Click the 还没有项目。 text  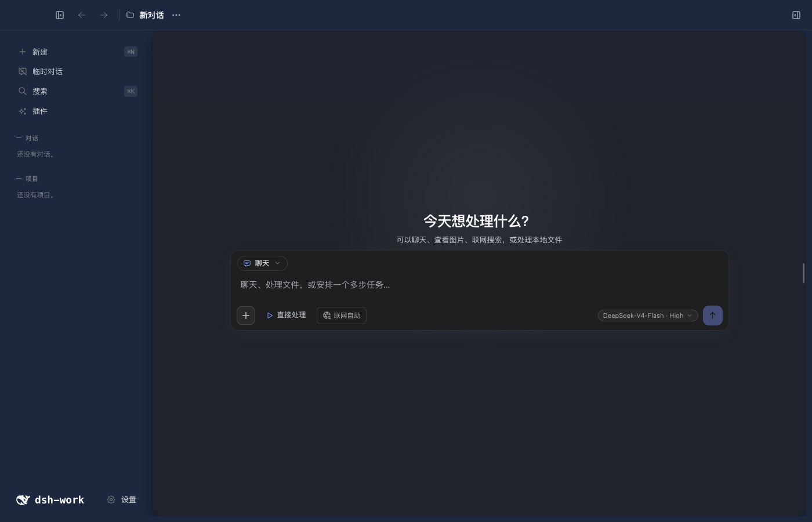coord(36,195)
